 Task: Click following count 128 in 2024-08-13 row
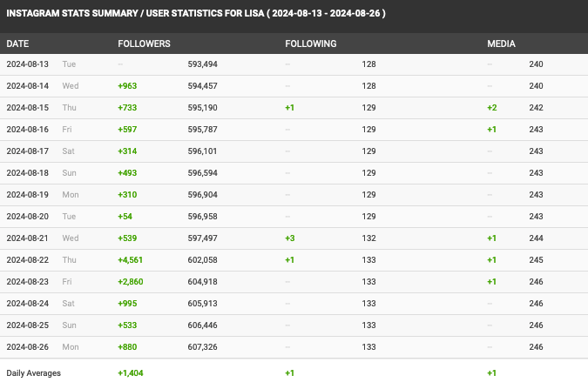[x=369, y=64]
